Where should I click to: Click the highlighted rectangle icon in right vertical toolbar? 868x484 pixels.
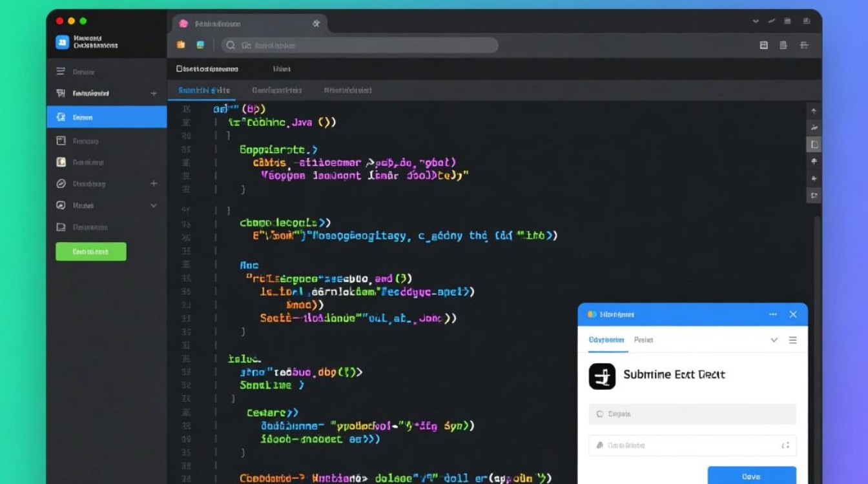tap(814, 145)
